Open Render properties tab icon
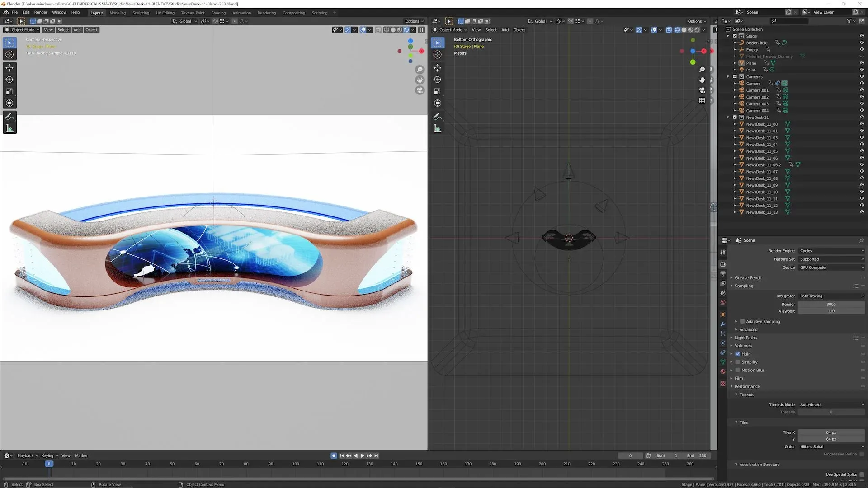868x488 pixels. pos(723,264)
